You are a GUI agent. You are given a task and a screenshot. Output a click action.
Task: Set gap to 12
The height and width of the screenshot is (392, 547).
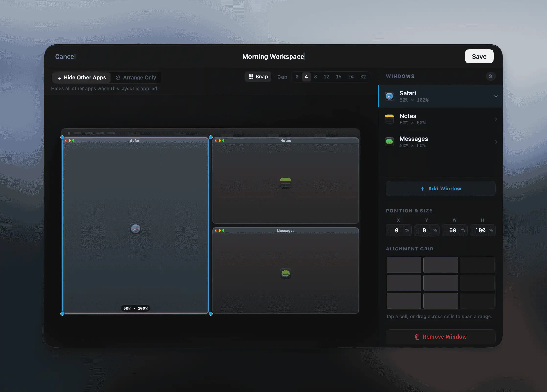click(326, 77)
